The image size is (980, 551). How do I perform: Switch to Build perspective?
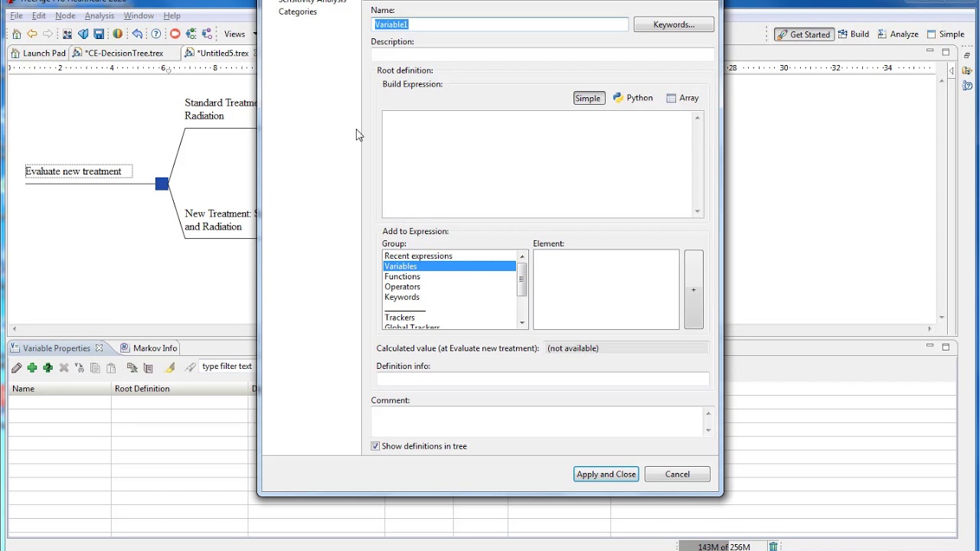tap(853, 34)
